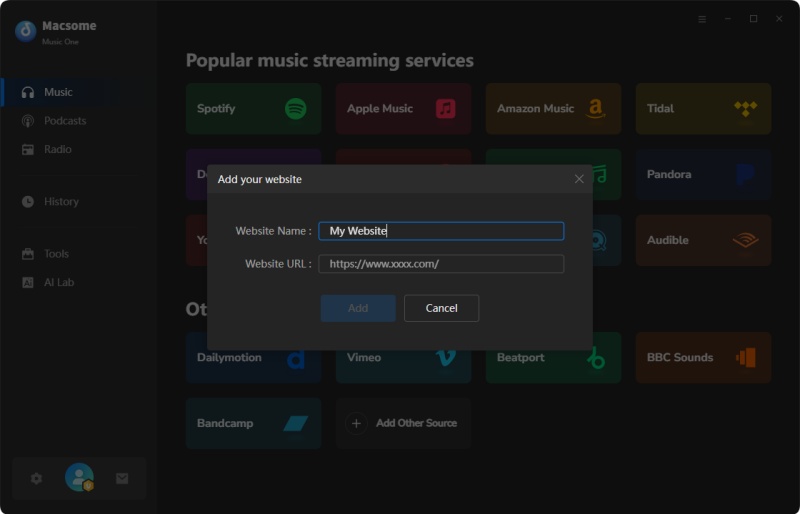
Task: Click the Spotify logo icon
Action: 295,109
